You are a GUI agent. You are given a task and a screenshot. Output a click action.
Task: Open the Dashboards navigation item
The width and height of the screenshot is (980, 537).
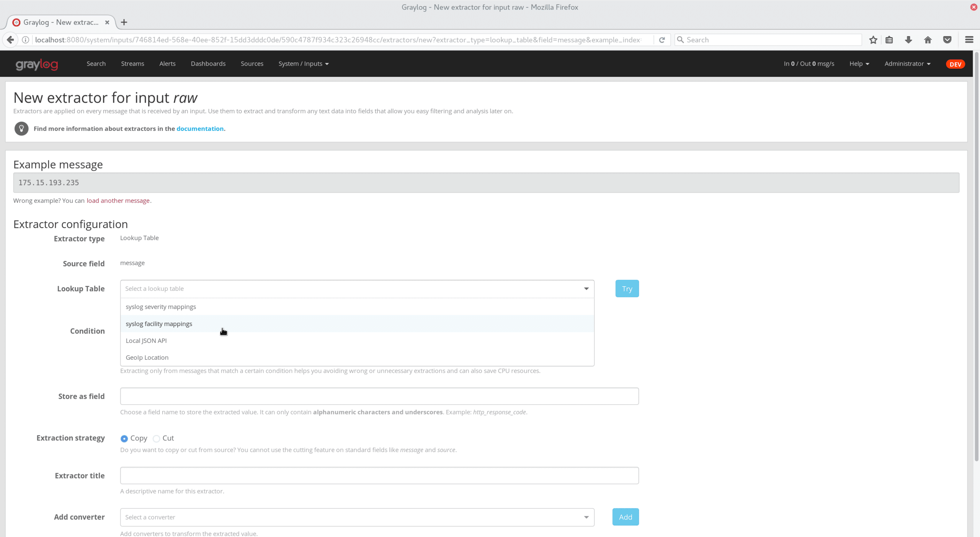coord(208,64)
